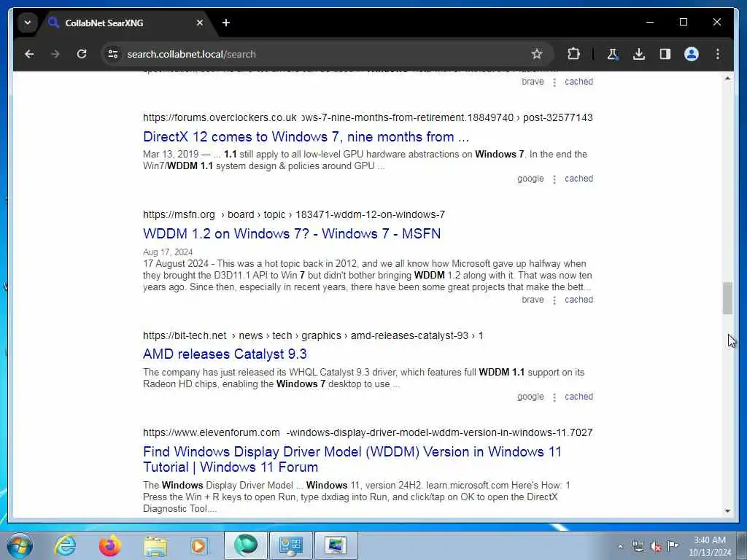The width and height of the screenshot is (747, 560).
Task: Open Find Windows Display Driver Model tutorial result
Action: click(x=352, y=459)
